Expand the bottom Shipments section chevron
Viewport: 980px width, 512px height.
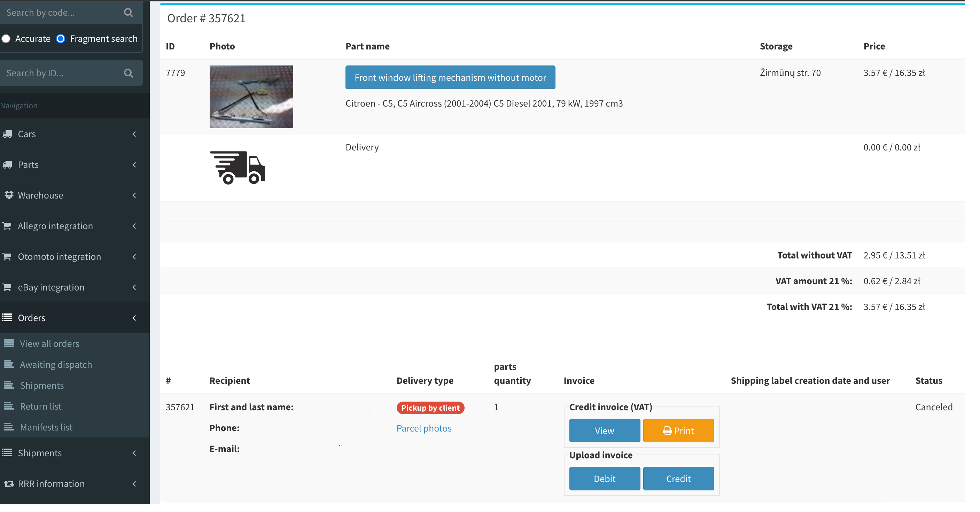[x=134, y=453]
